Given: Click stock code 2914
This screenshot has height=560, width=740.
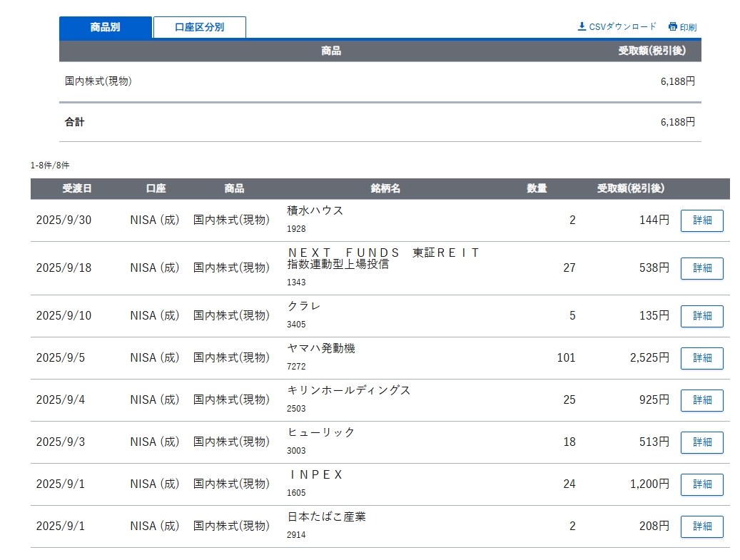Looking at the screenshot, I should tap(296, 534).
